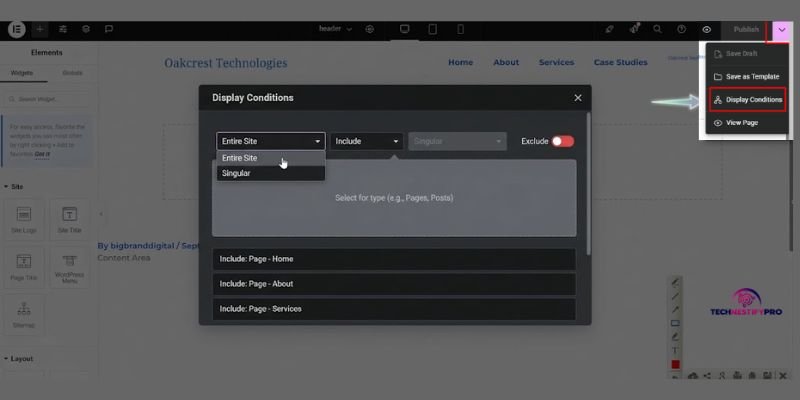
Task: Save the capture with the floppy-disk icon
Action: (x=767, y=376)
